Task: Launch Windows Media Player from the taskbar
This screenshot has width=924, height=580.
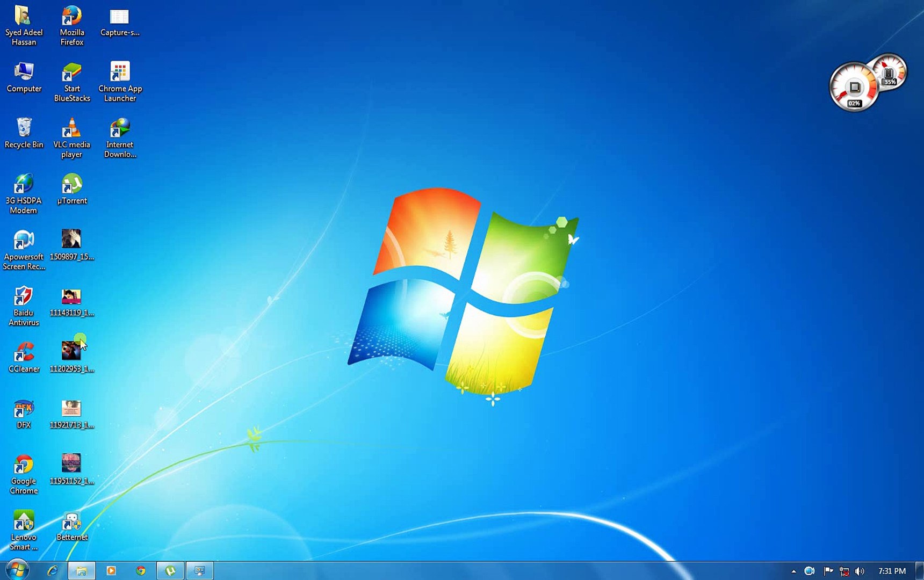Action: tap(111, 570)
